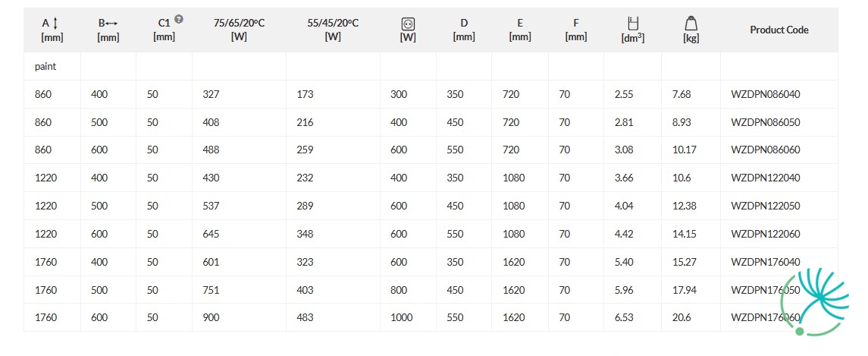This screenshot has width=868, height=356.
Task: Click the C1 help question mark icon
Action: [x=179, y=19]
